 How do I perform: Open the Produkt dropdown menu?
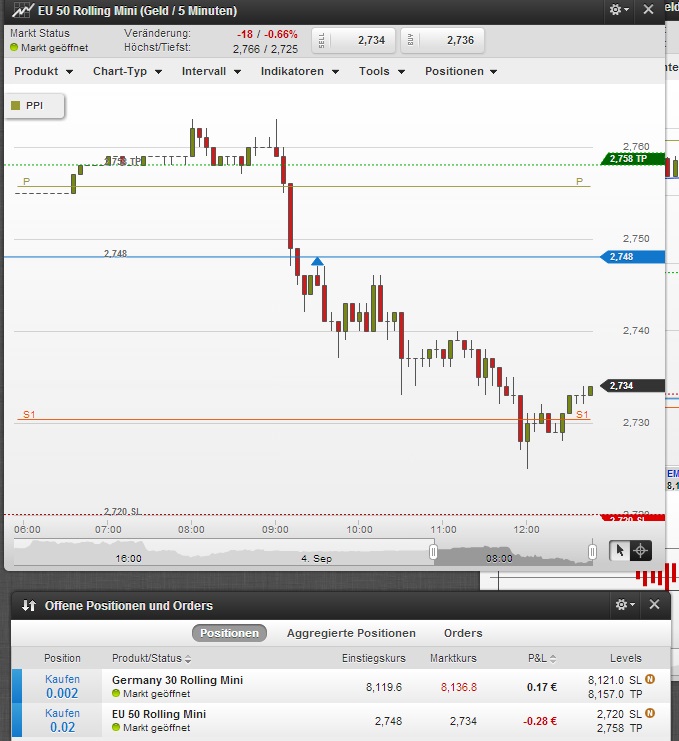(x=43, y=72)
